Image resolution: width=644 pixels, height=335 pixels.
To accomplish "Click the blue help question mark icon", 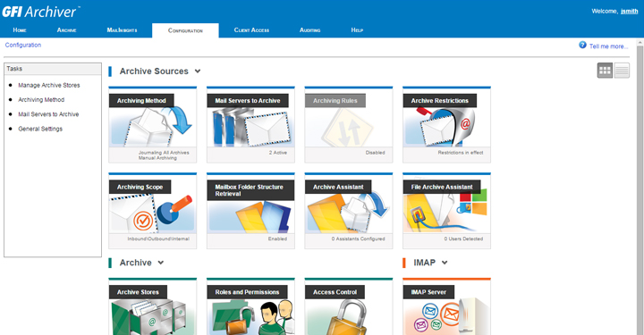I will 582,45.
